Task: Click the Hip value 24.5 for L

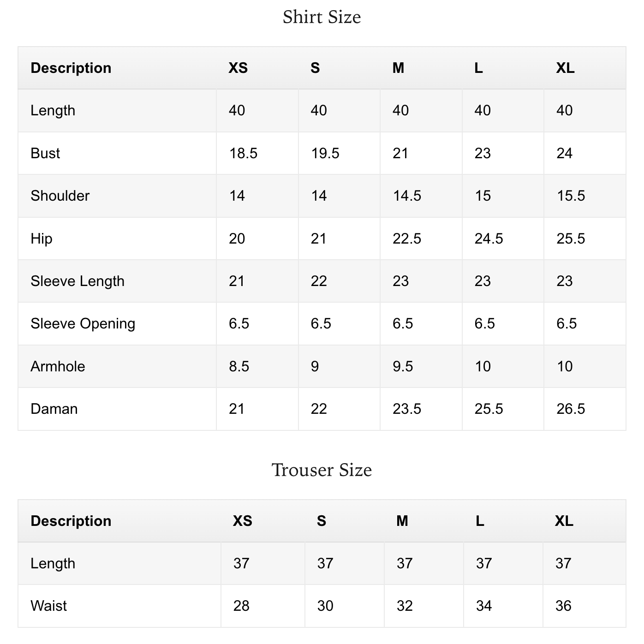Action: (x=489, y=239)
